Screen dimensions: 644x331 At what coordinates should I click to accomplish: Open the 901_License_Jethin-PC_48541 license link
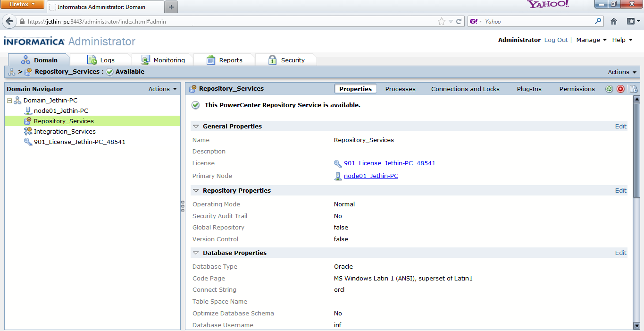pyautogui.click(x=389, y=163)
